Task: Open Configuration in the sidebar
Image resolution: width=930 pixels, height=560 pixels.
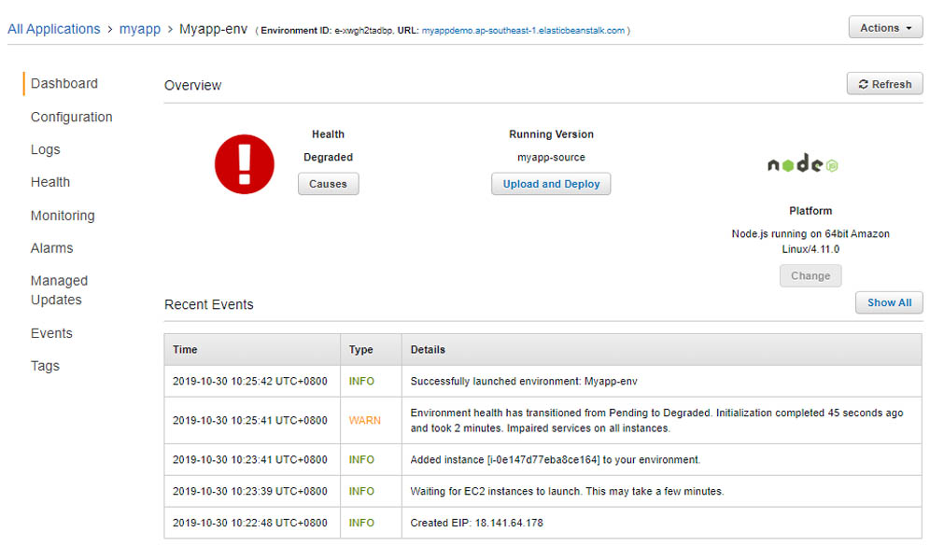Action: coord(71,117)
